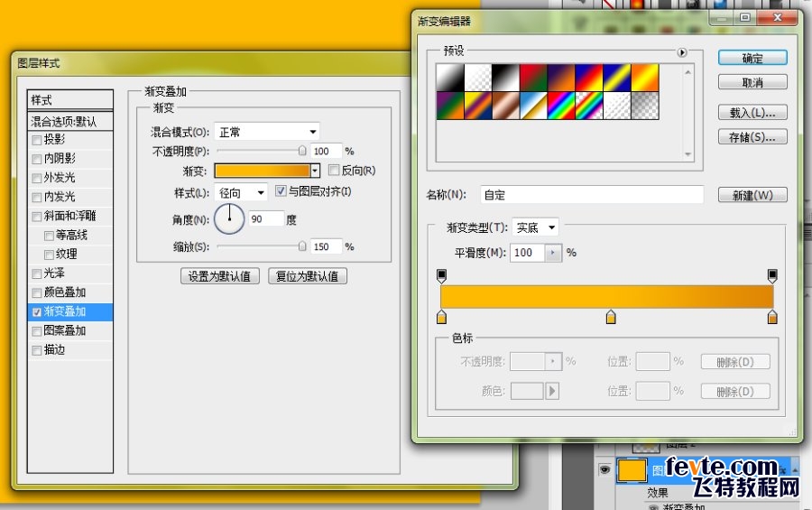This screenshot has width=812, height=510.
Task: Select the left color stop below gradient
Action: tap(442, 317)
